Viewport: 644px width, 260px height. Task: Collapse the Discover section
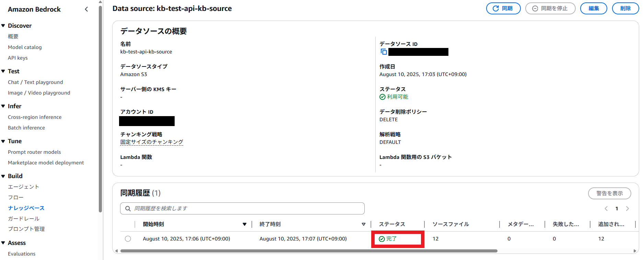[3, 26]
